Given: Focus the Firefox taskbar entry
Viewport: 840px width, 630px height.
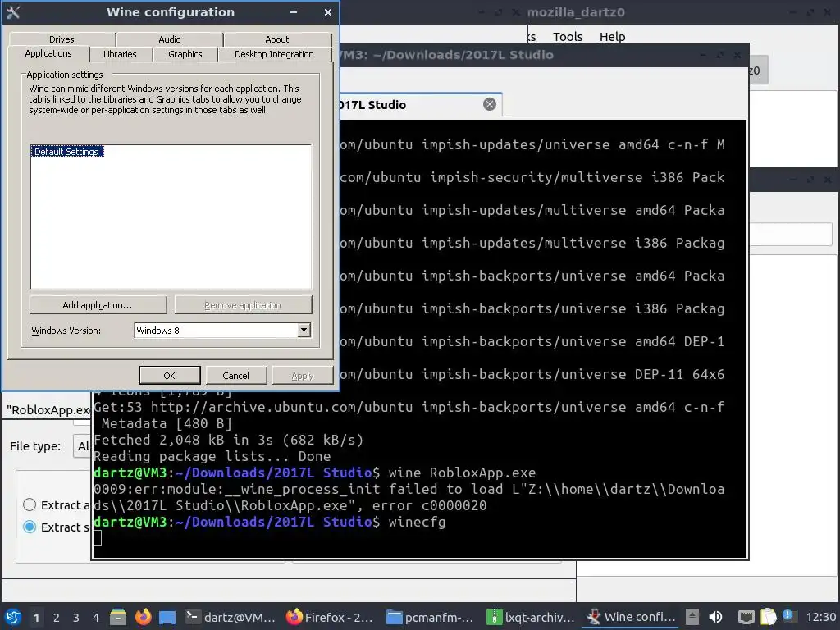Looking at the screenshot, I should [330, 617].
